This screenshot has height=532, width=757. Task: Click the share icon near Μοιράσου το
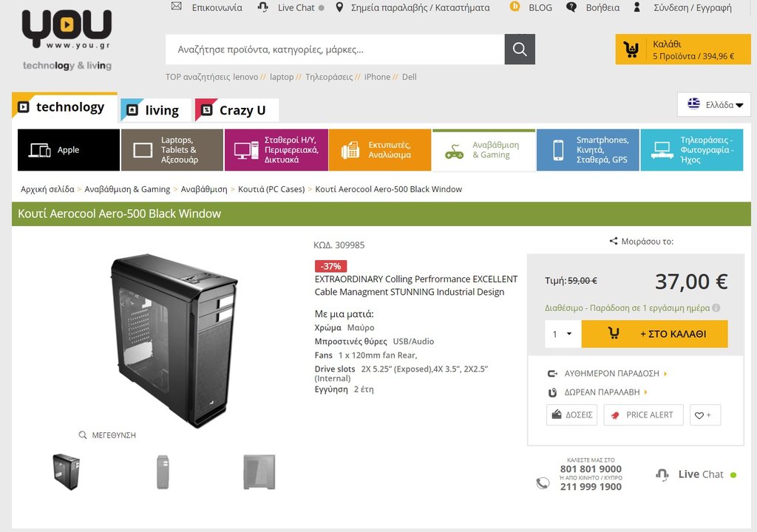pos(613,241)
